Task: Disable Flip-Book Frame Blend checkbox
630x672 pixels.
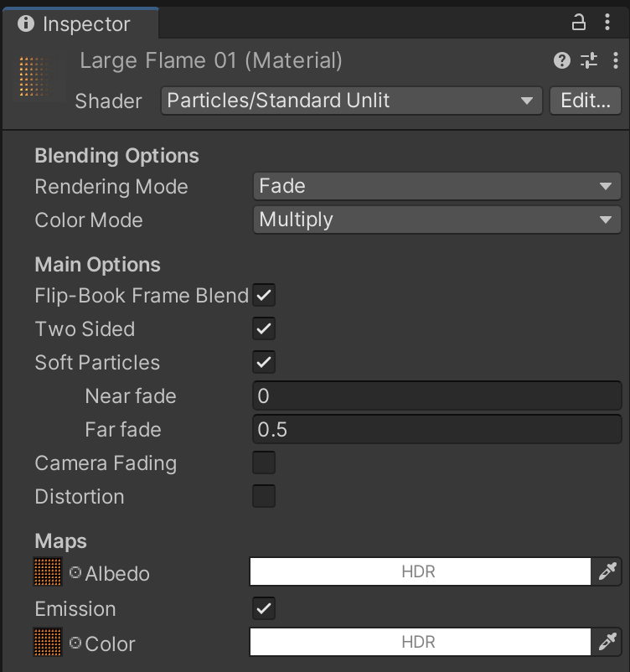Action: pyautogui.click(x=264, y=295)
